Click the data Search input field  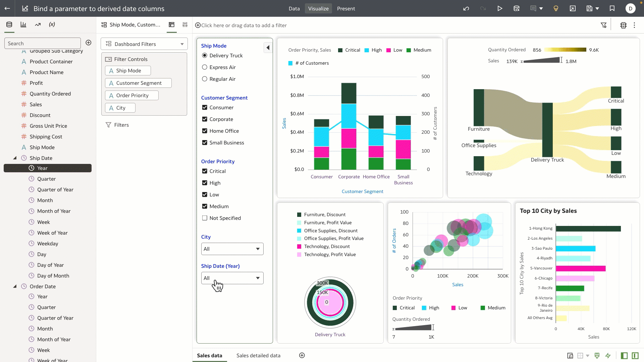[x=43, y=43]
